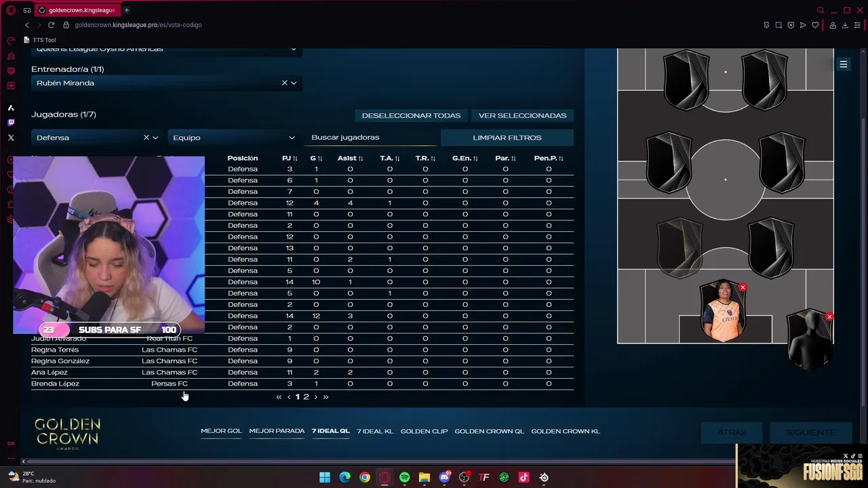Viewport: 868px width, 488px height.
Task: Select the 7 IDEAL QL tab
Action: 330,431
